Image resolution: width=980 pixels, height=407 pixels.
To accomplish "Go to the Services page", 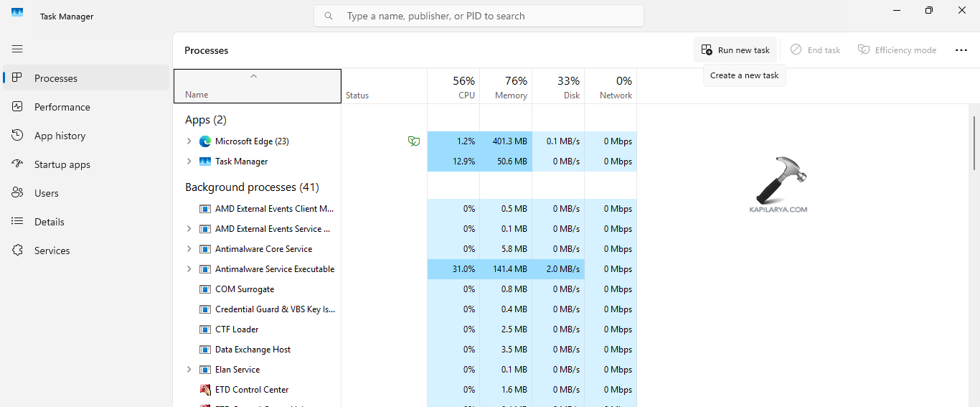I will pyautogui.click(x=52, y=251).
